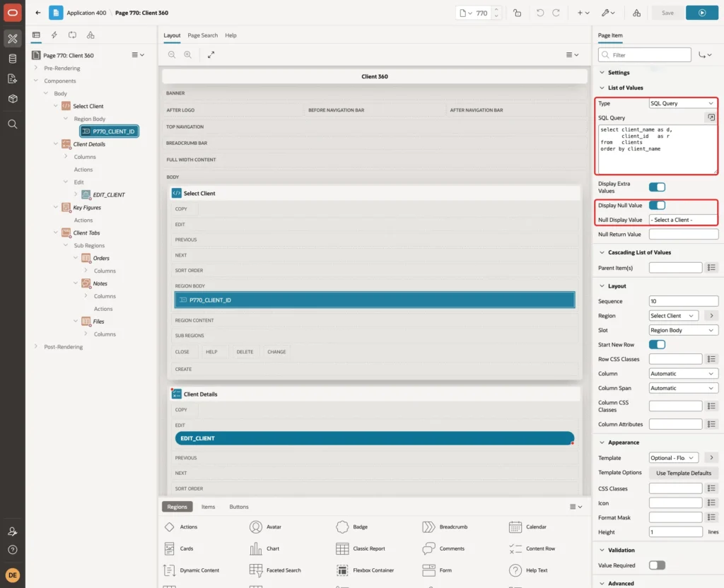This screenshot has height=588, width=724.
Task: Switch to the Buttons gallery tab
Action: (239, 507)
